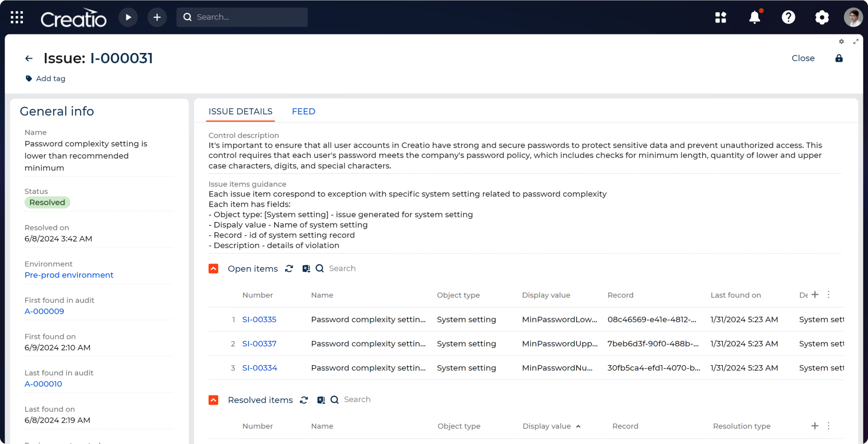
Task: Sort Resolved items by Display value
Action: coord(546,426)
